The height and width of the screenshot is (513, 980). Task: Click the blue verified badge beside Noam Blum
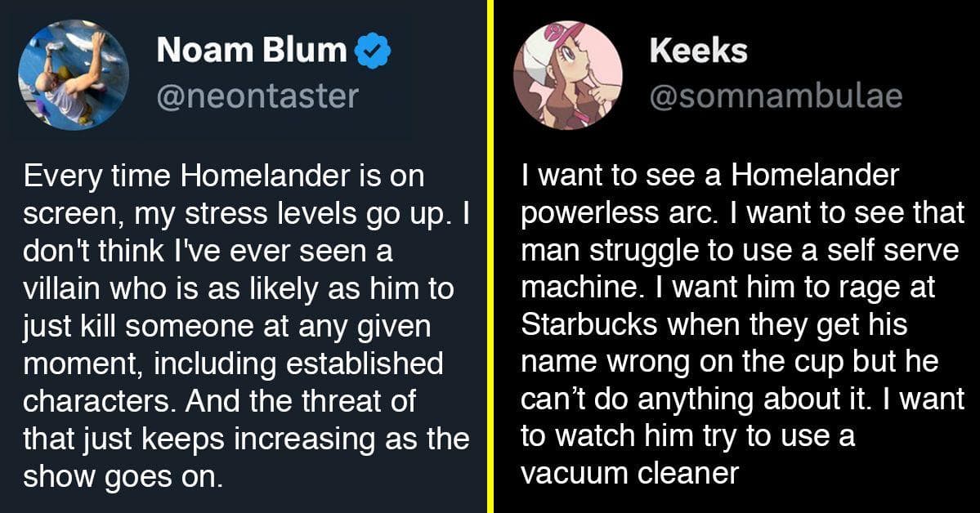(374, 53)
